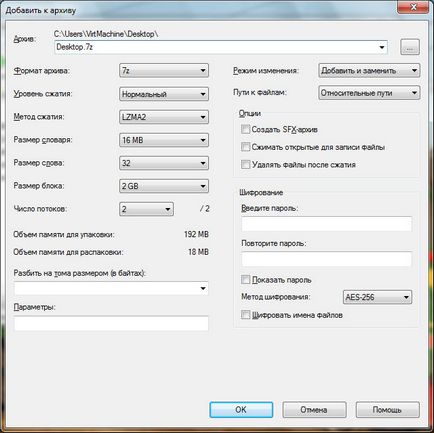Enable the Показать пароль checkbox
The image size is (434, 433).
tap(246, 279)
